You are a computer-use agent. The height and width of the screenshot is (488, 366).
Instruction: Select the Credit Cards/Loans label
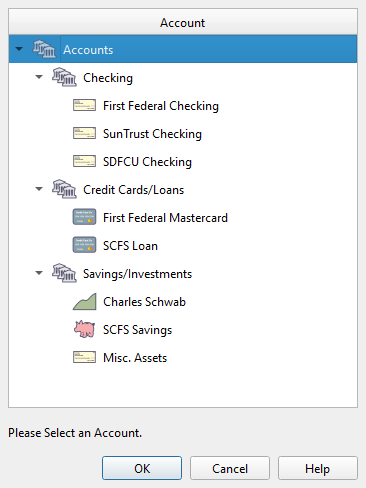point(133,190)
